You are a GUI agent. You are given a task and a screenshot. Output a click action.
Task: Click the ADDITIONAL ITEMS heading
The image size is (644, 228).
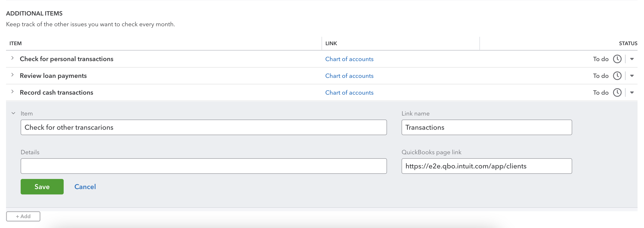pyautogui.click(x=34, y=14)
